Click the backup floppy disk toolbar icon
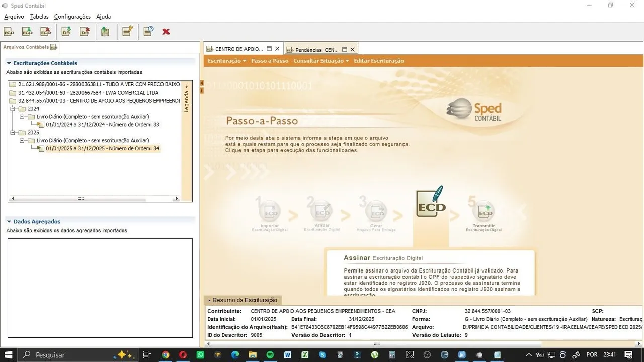The height and width of the screenshot is (362, 644). coord(105,32)
